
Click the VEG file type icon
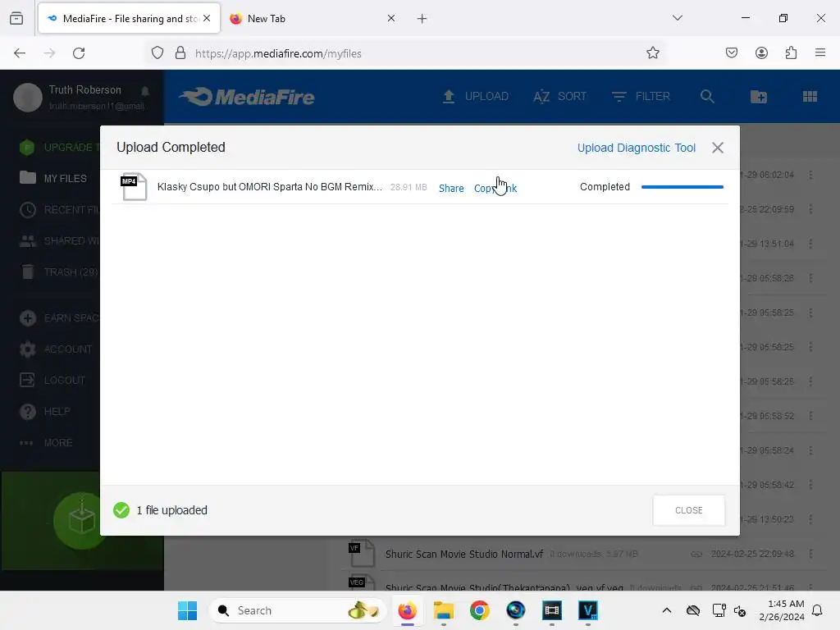[362, 584]
